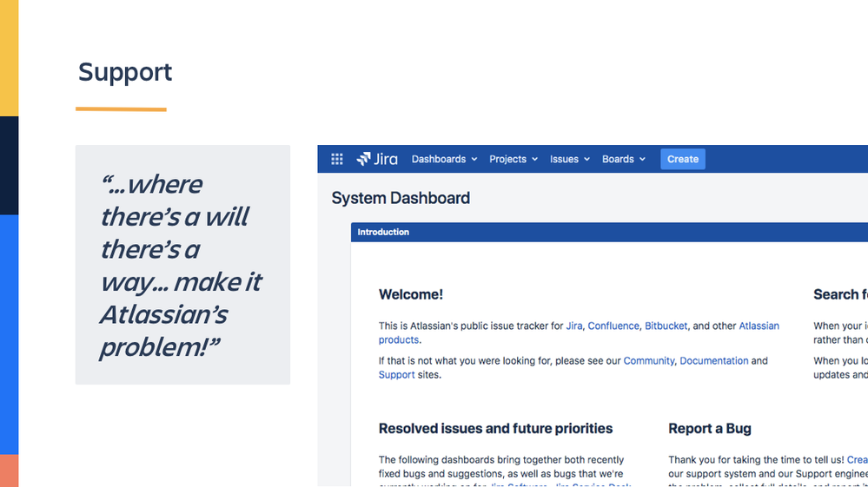Click Resolved issues and future priorities heading
This screenshot has width=868, height=487.
click(x=495, y=429)
